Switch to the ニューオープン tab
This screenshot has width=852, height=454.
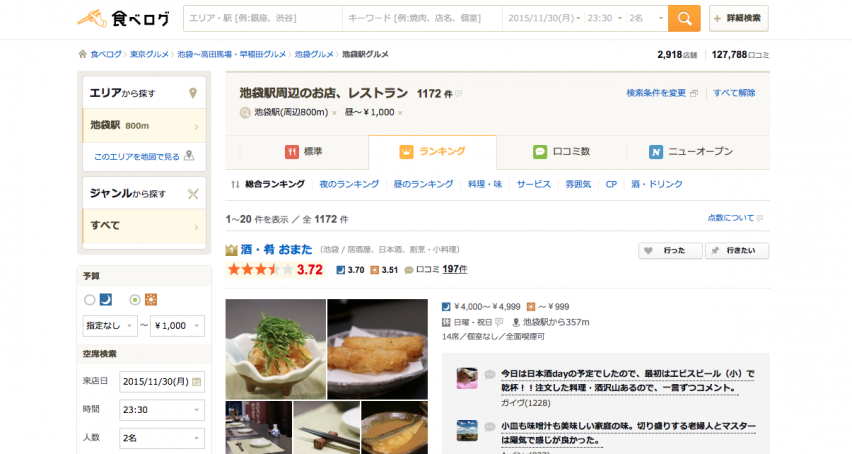tap(690, 152)
